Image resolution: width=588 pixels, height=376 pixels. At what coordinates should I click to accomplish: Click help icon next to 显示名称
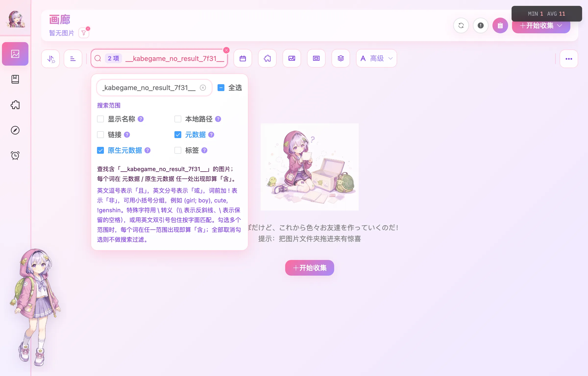(x=141, y=119)
